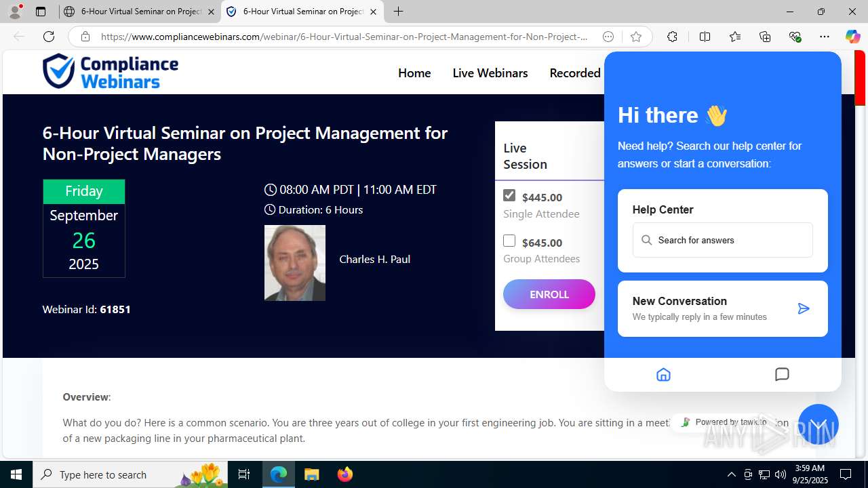Add this page to favorites star
The height and width of the screenshot is (488, 868).
coord(635,37)
